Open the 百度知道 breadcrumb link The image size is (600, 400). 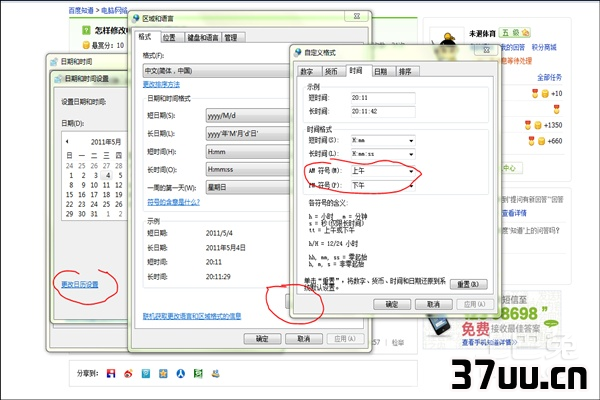pyautogui.click(x=81, y=10)
